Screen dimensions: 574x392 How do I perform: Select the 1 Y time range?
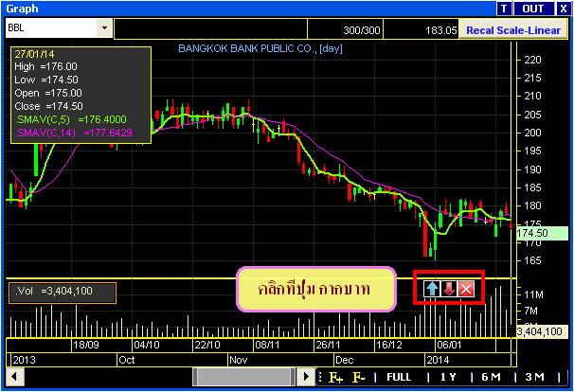(447, 377)
